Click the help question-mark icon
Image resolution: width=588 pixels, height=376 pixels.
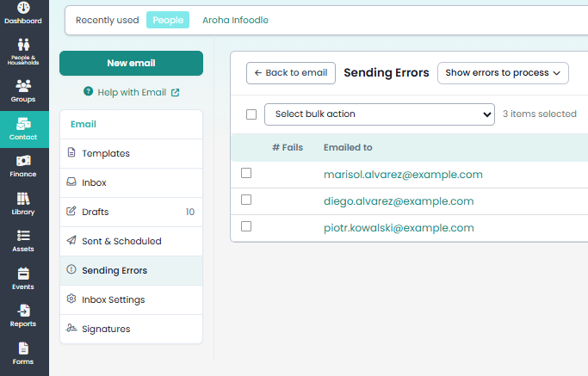(x=88, y=91)
